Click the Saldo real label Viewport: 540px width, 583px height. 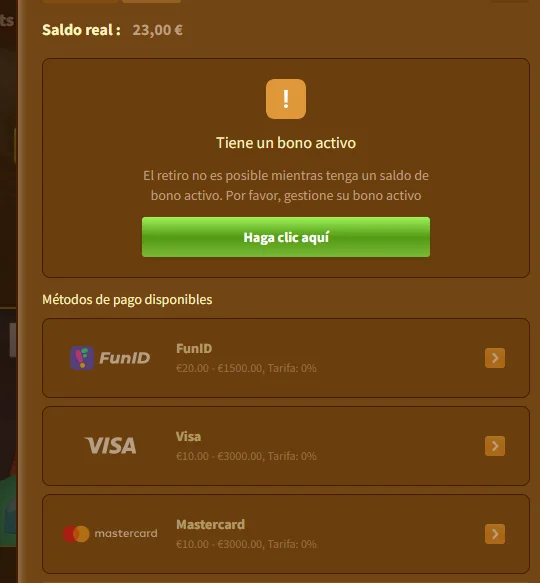tap(81, 30)
